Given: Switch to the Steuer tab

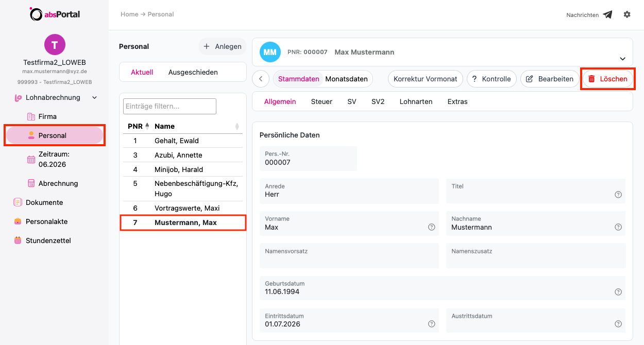Looking at the screenshot, I should [x=321, y=101].
